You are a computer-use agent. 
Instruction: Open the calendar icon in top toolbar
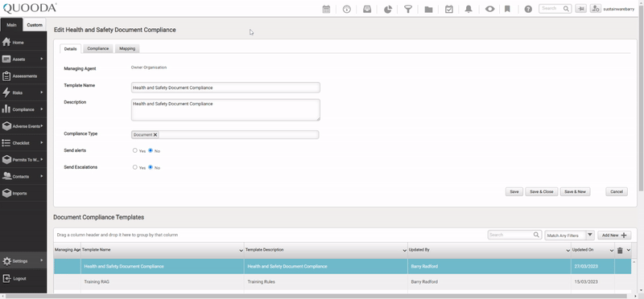click(x=326, y=9)
